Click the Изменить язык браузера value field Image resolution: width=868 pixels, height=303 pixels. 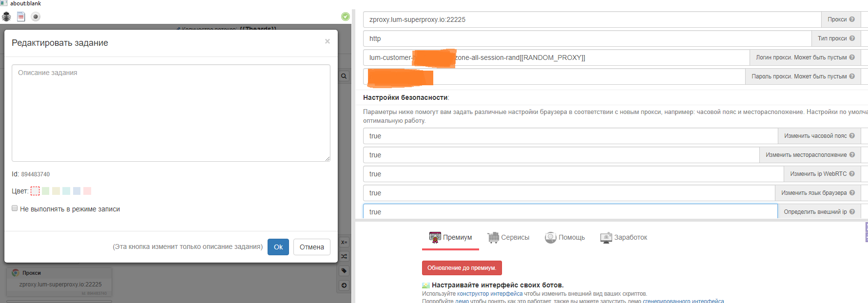[x=569, y=193]
